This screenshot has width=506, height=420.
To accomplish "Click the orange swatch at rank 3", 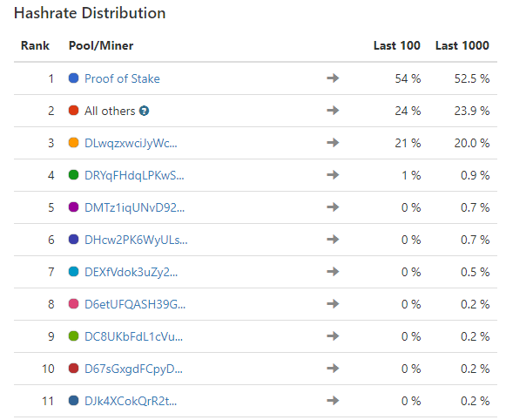I will 73,143.
